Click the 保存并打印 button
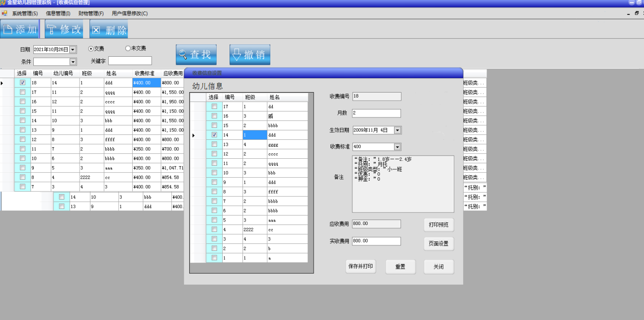644x320 pixels. (x=361, y=267)
